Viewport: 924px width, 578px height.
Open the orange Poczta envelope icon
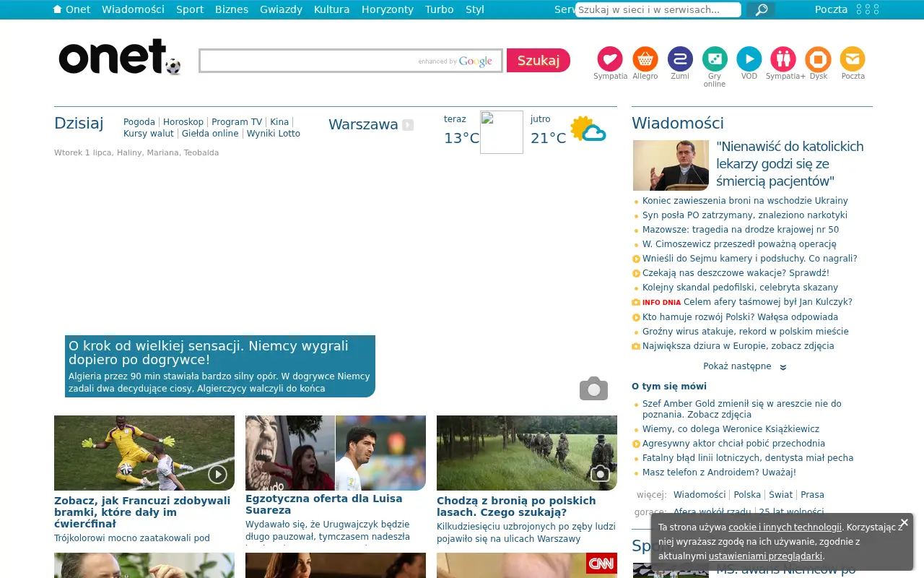tap(853, 59)
